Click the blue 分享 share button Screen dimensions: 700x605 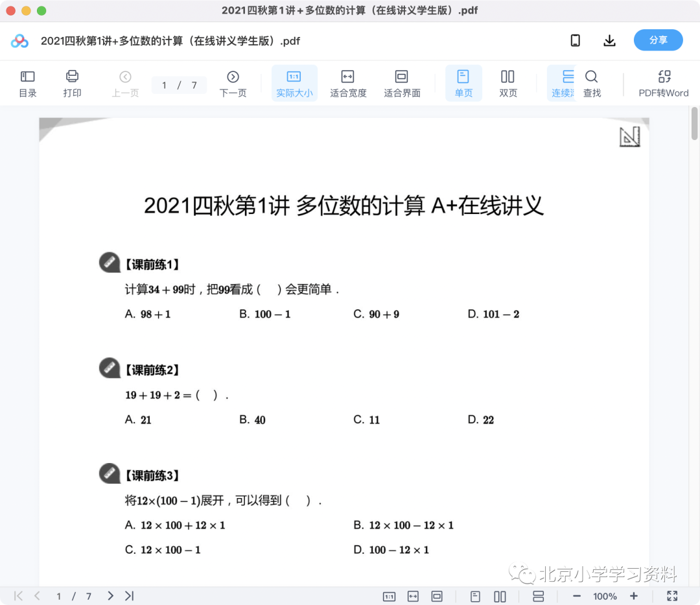click(658, 40)
